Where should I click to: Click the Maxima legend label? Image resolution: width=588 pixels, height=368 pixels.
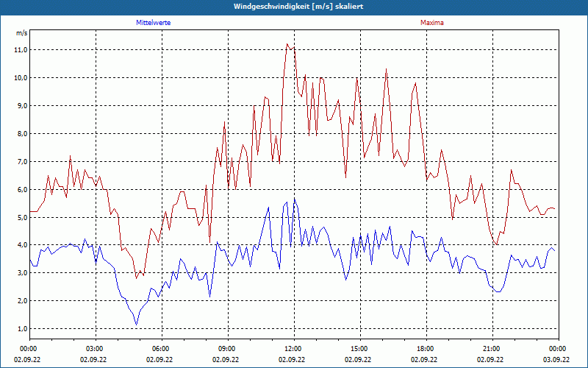pos(432,23)
